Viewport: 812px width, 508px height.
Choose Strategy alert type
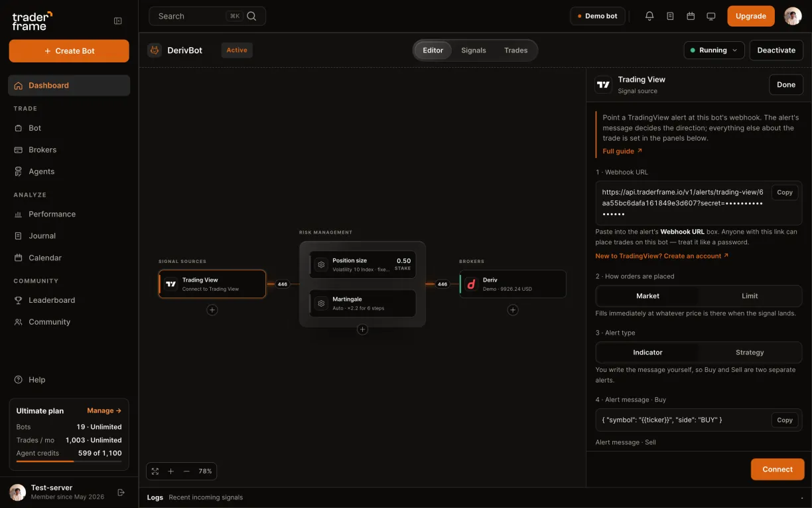(x=750, y=352)
